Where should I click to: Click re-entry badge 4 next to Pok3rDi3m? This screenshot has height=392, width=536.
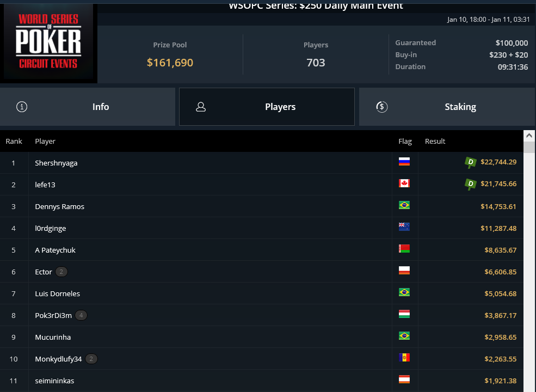[x=81, y=315]
